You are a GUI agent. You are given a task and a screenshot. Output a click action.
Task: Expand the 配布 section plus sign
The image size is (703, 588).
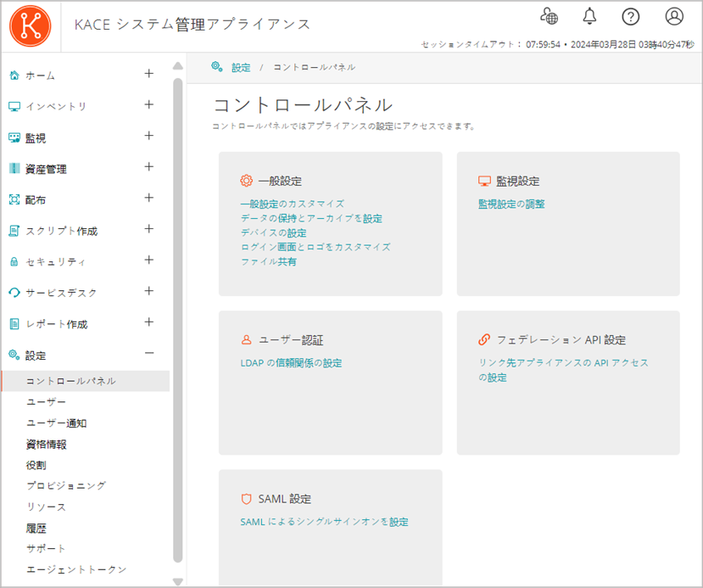coord(149,199)
